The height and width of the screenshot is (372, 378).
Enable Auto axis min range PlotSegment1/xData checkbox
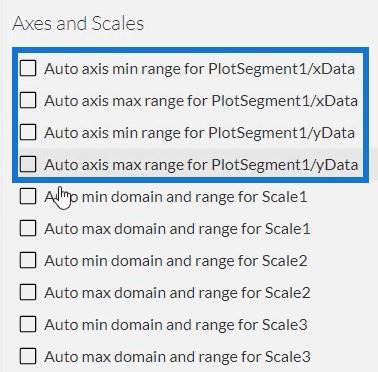point(28,68)
